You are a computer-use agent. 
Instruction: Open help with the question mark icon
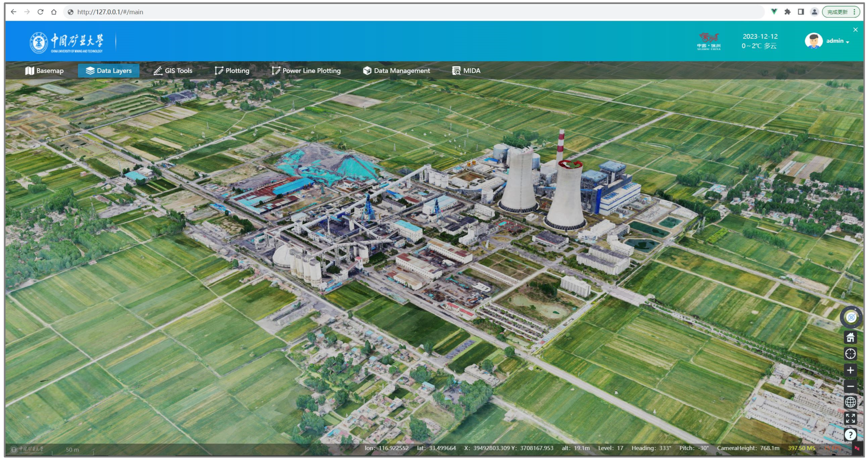click(850, 435)
